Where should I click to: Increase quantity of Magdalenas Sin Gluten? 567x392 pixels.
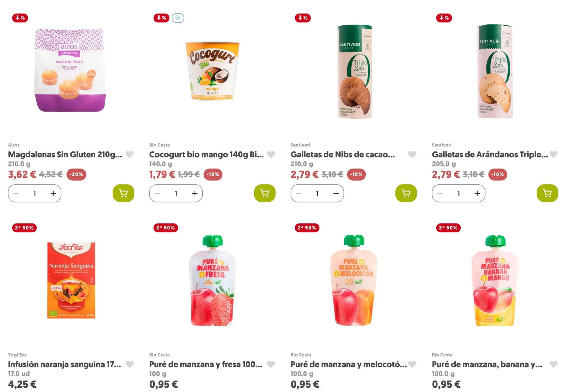(53, 193)
